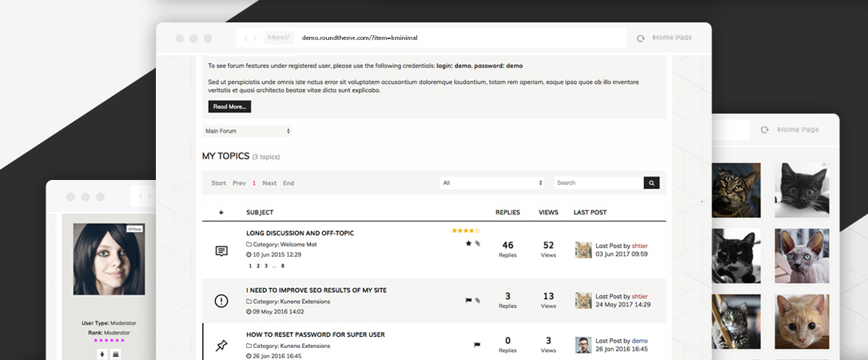Viewport: 868px width, 360px height.
Task: Click the Prev pagination link
Action: [239, 183]
